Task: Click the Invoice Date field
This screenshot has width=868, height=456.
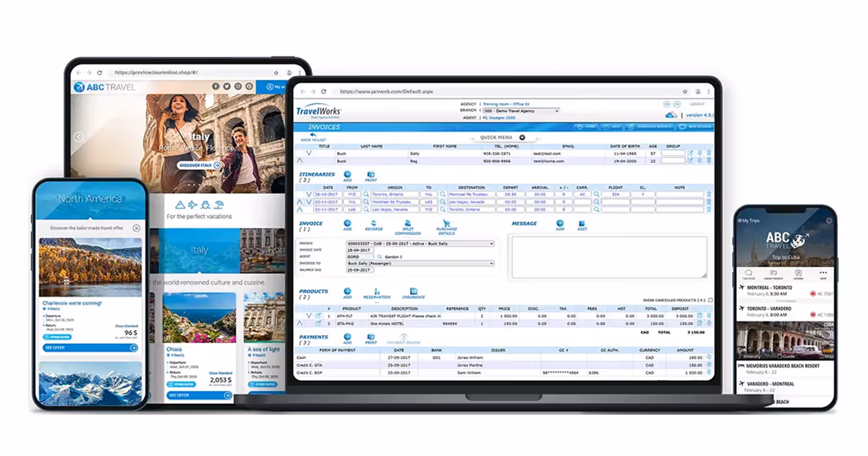Action: [360, 250]
